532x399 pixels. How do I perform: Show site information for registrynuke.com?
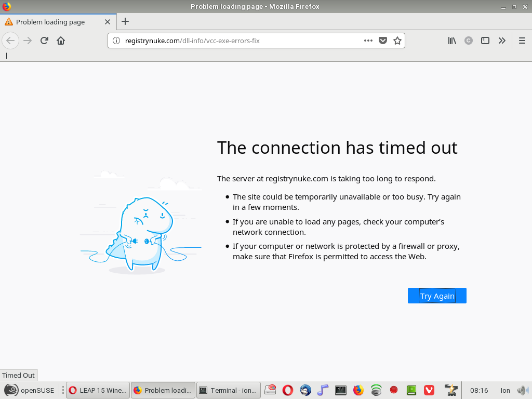[x=116, y=41]
